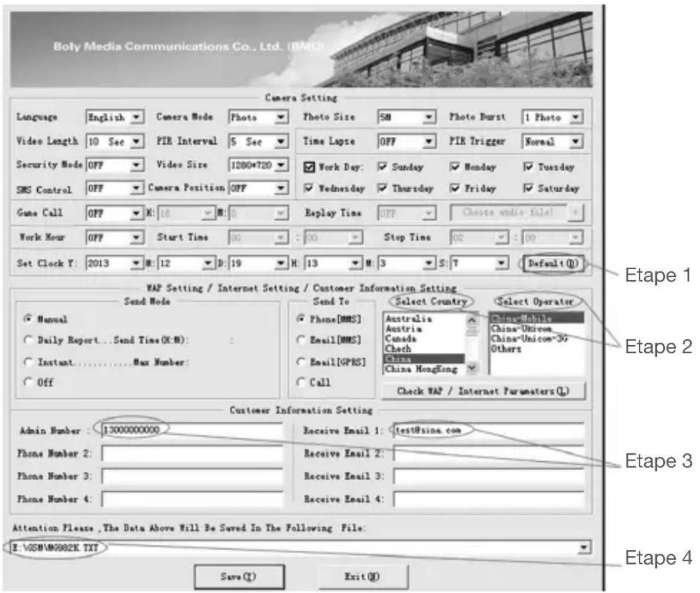The image size is (700, 593).
Task: Toggle the Wednesday checkbox
Action: 309,188
